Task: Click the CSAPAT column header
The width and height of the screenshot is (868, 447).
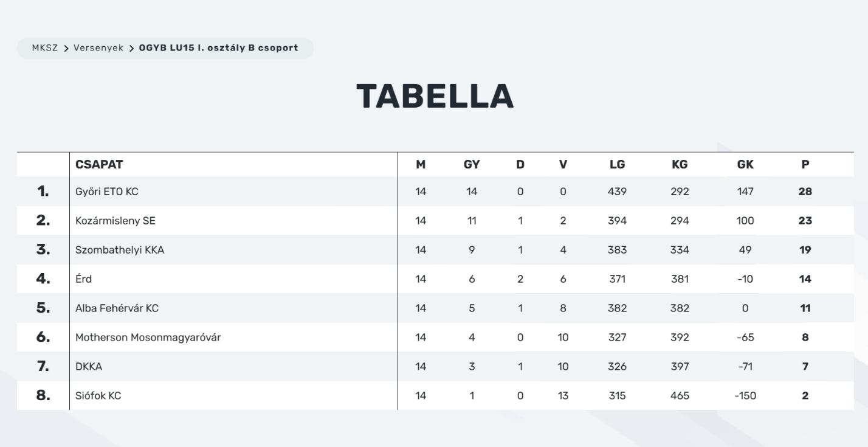Action: coord(99,165)
